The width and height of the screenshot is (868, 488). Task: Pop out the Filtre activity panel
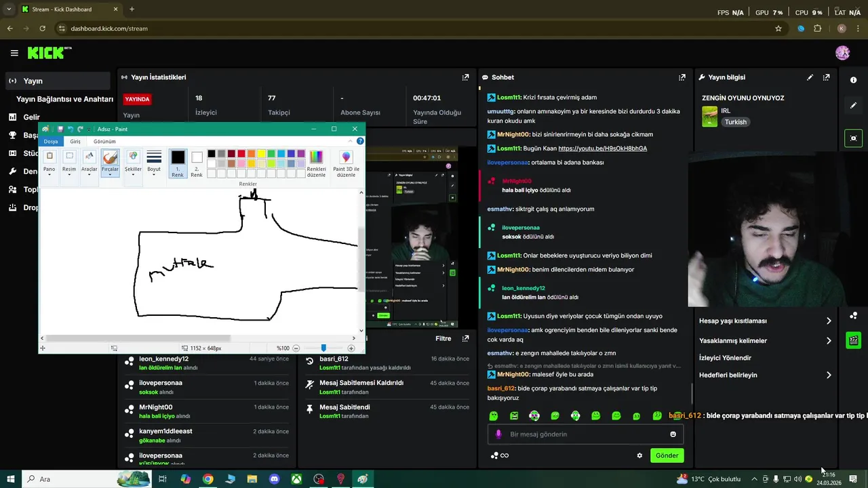[465, 338]
